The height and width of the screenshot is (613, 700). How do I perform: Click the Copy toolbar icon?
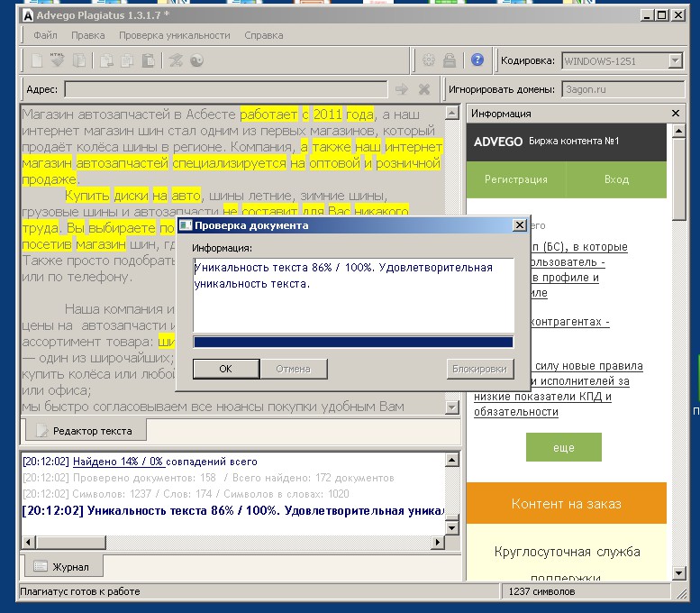127,60
